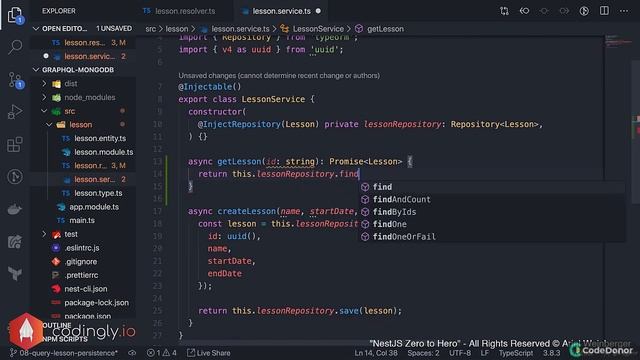The height and width of the screenshot is (360, 640).
Task: Click the Go Back navigation arrow icon
Action: pos(524,11)
